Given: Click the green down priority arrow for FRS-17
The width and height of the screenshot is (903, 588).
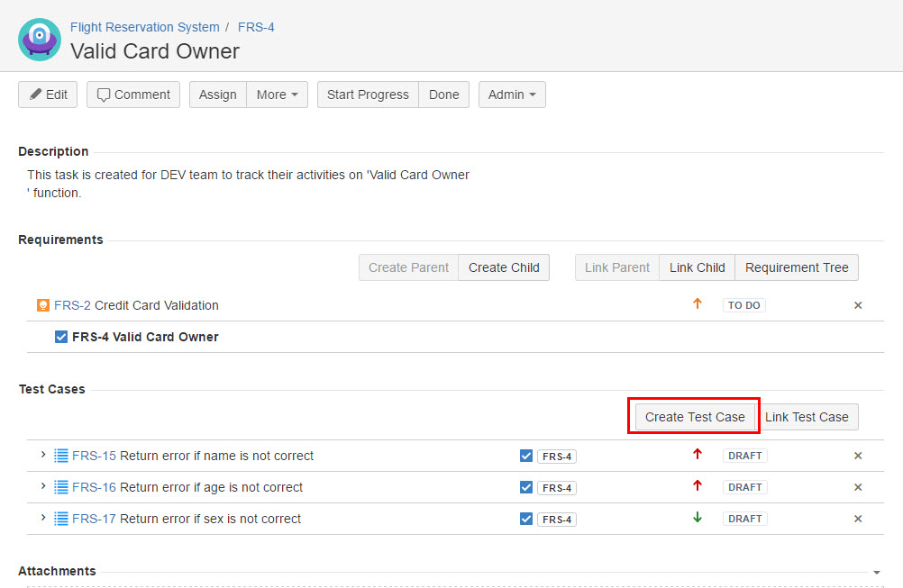Looking at the screenshot, I should click(x=697, y=518).
